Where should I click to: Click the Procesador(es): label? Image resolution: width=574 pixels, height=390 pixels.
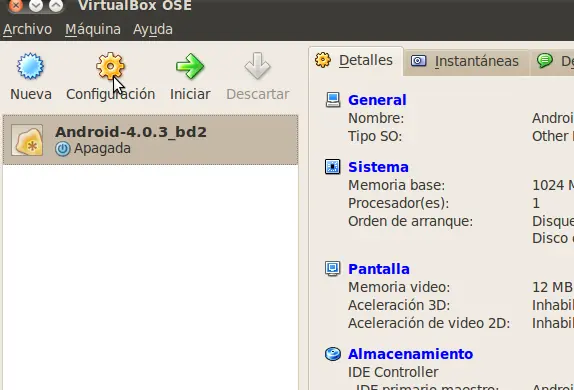[x=399, y=203]
